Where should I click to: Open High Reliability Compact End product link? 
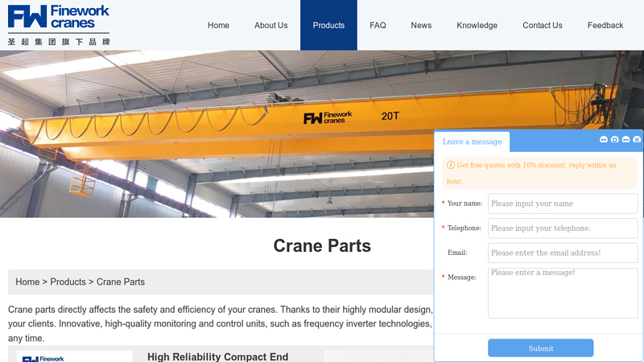[217, 356]
